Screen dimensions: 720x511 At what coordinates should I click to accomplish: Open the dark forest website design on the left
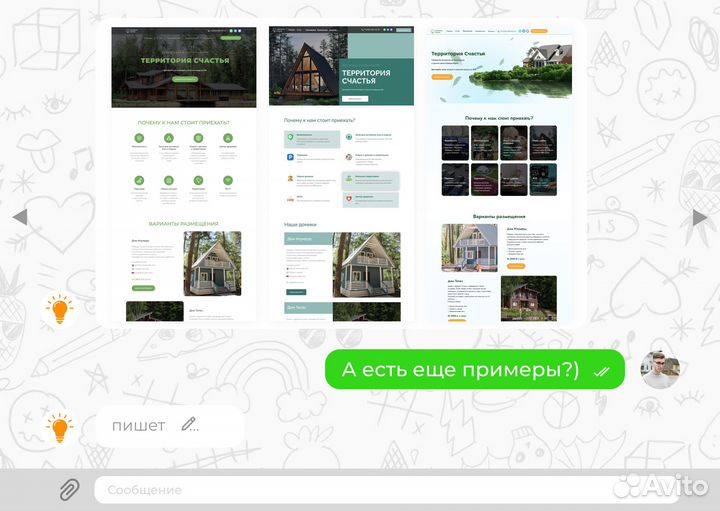[x=184, y=174]
